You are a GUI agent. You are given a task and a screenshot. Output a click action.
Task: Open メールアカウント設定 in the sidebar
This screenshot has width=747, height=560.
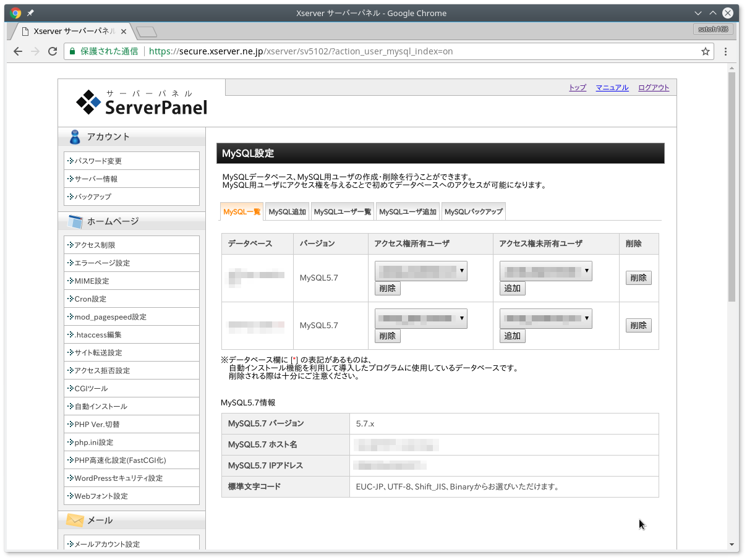[132, 544]
